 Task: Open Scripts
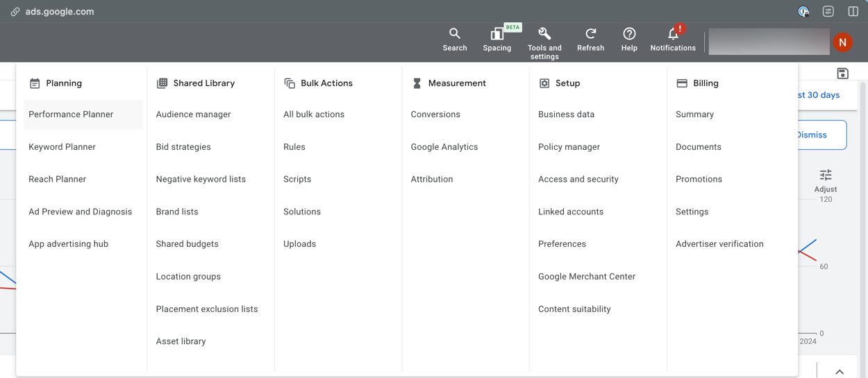(x=297, y=179)
